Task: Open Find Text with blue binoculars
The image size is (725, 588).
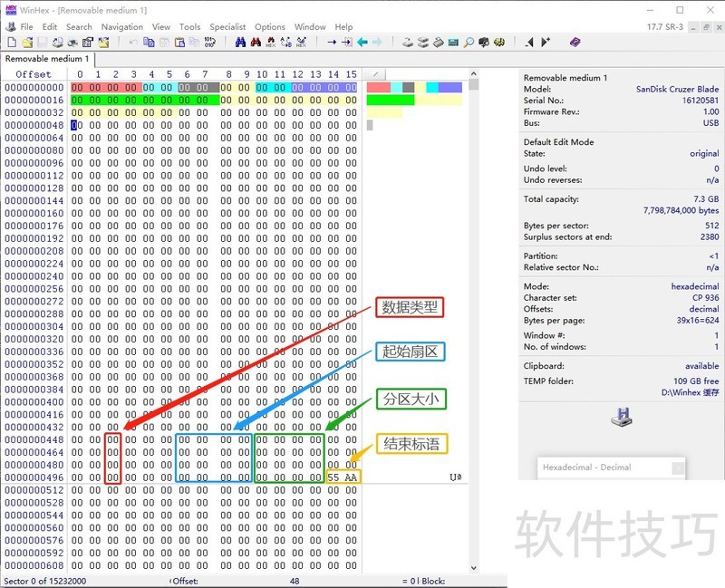Action: 241,43
